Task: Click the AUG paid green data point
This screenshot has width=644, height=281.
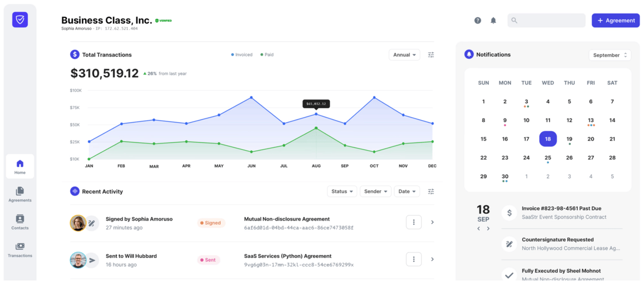Action: (x=316, y=128)
